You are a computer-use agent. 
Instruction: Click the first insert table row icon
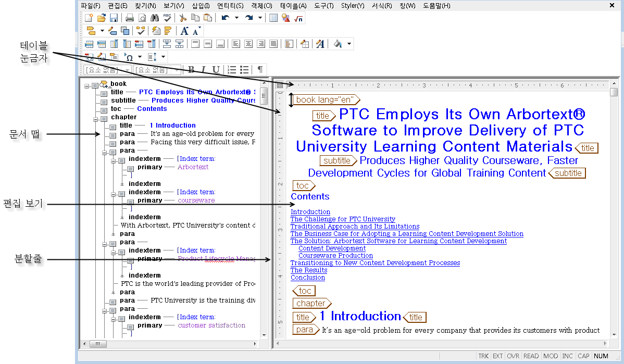89,44
